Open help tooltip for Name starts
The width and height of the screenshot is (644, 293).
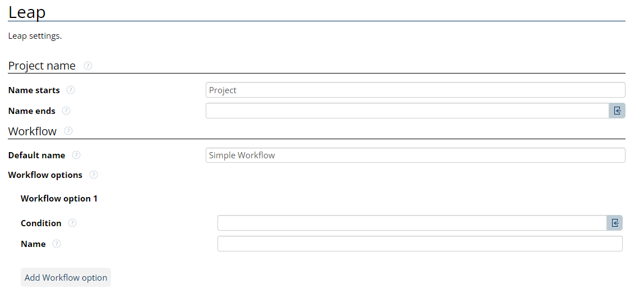coord(71,90)
